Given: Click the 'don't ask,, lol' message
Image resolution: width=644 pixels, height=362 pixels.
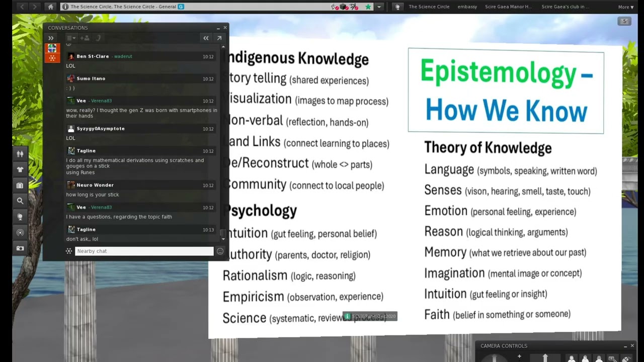Looking at the screenshot, I should pyautogui.click(x=82, y=239).
